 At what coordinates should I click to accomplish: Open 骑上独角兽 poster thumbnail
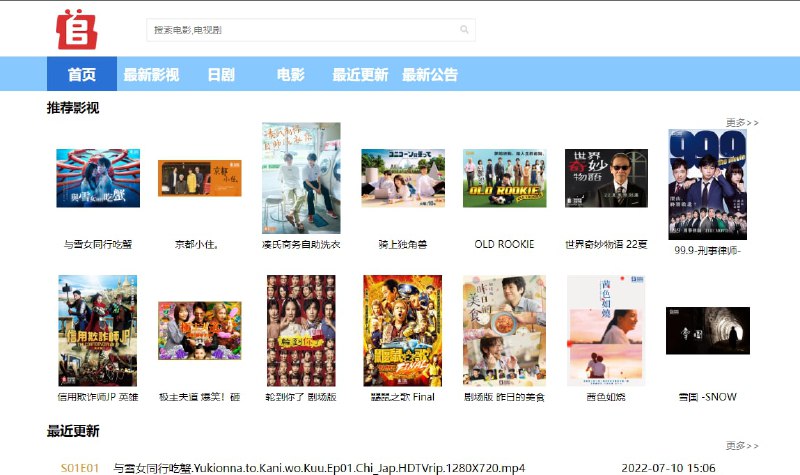pyautogui.click(x=403, y=178)
